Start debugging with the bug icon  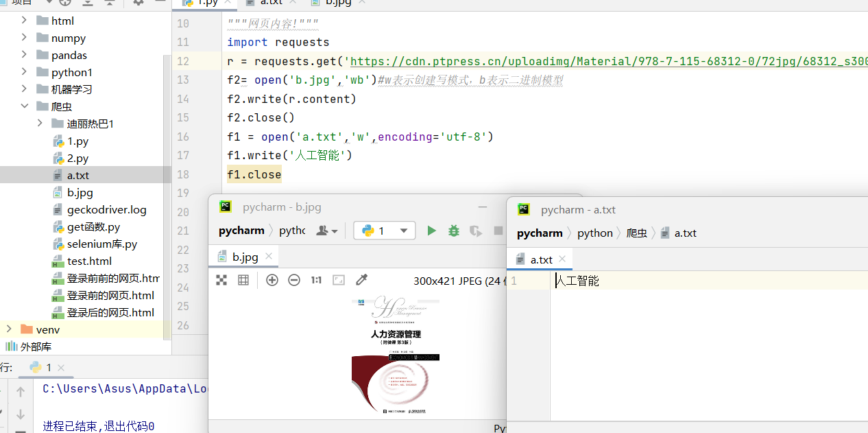[453, 231]
